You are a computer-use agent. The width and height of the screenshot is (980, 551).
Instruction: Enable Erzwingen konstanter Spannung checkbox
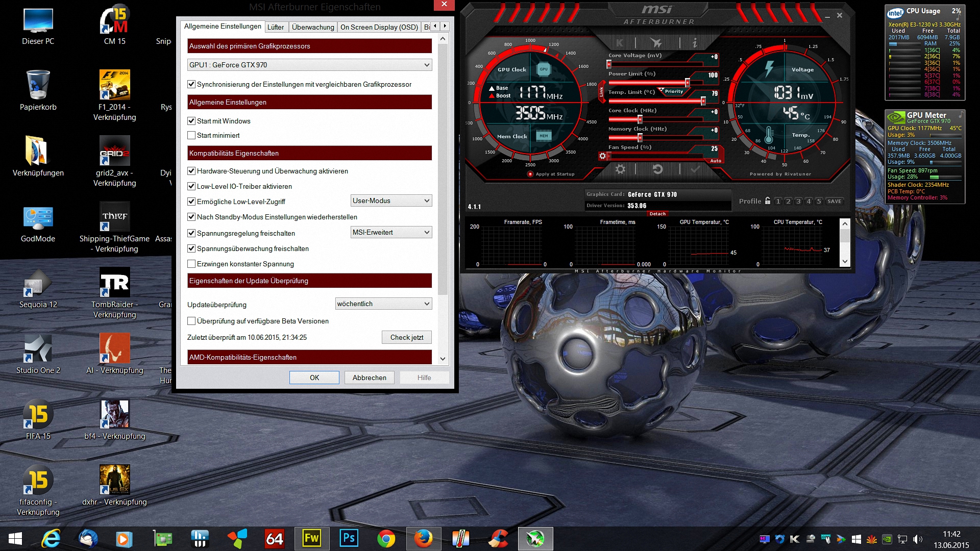click(x=191, y=264)
